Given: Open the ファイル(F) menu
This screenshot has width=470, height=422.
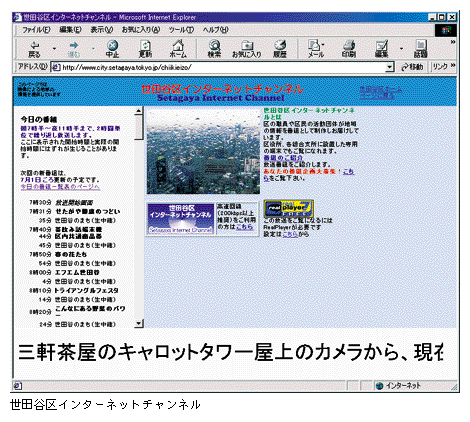Looking at the screenshot, I should [x=36, y=30].
